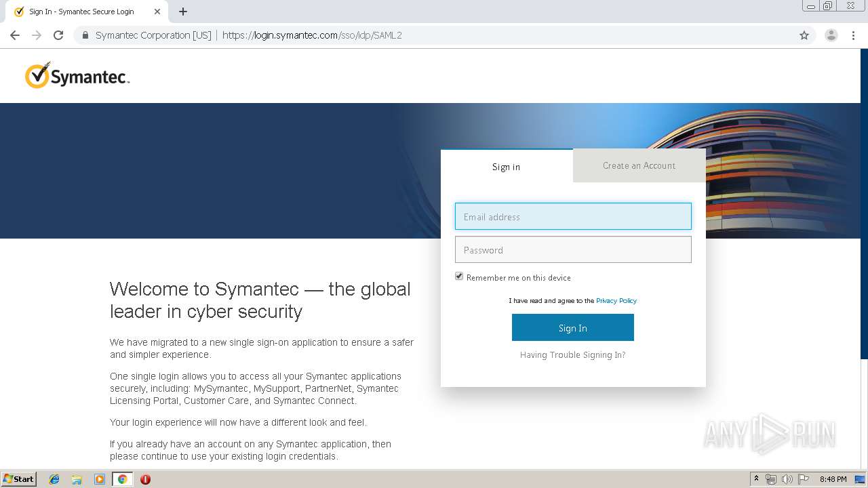Click the 8:48 PM clock
This screenshot has height=488, width=868.
pyautogui.click(x=833, y=479)
